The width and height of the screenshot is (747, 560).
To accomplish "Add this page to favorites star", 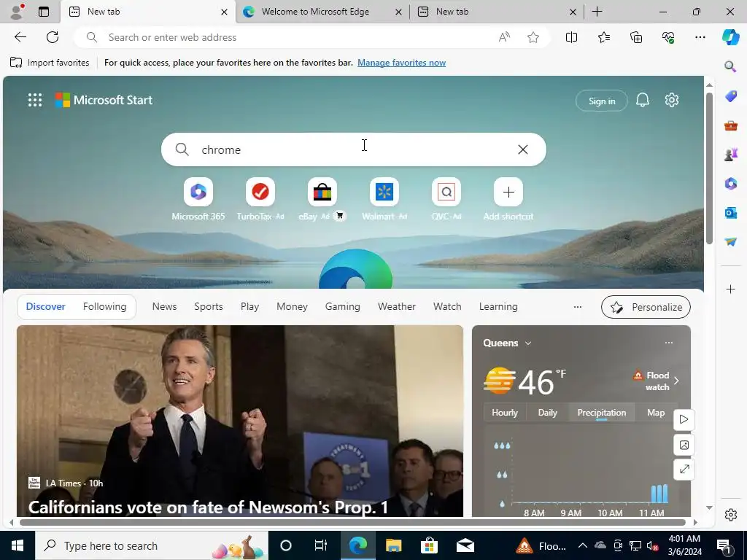I will 533,37.
